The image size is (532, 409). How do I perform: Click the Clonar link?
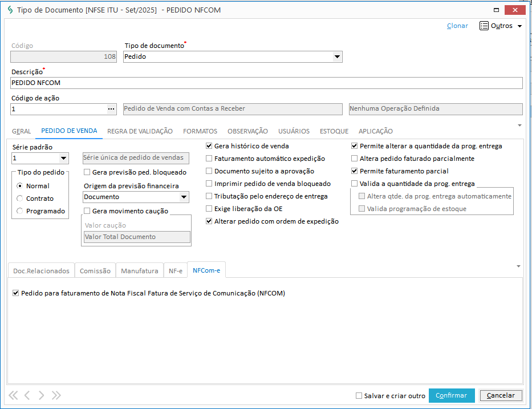pyautogui.click(x=457, y=26)
